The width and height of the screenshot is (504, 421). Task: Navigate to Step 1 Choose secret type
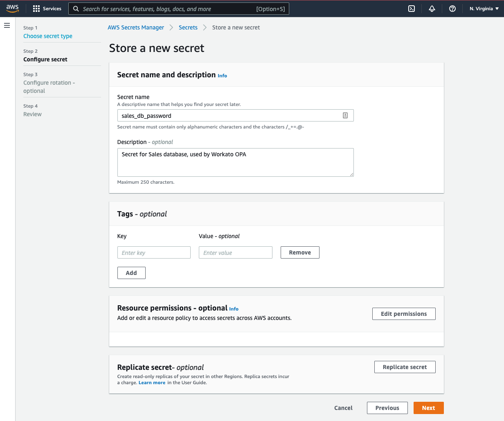47,36
